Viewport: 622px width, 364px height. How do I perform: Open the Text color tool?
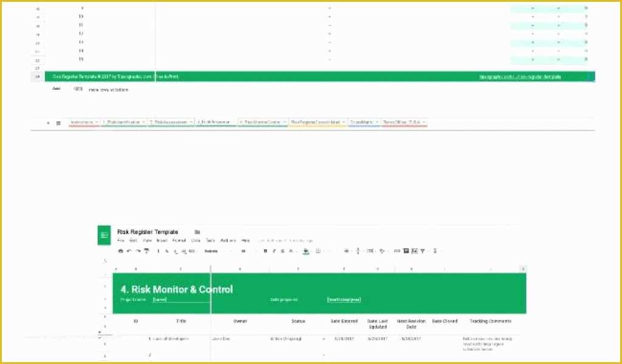[291, 251]
